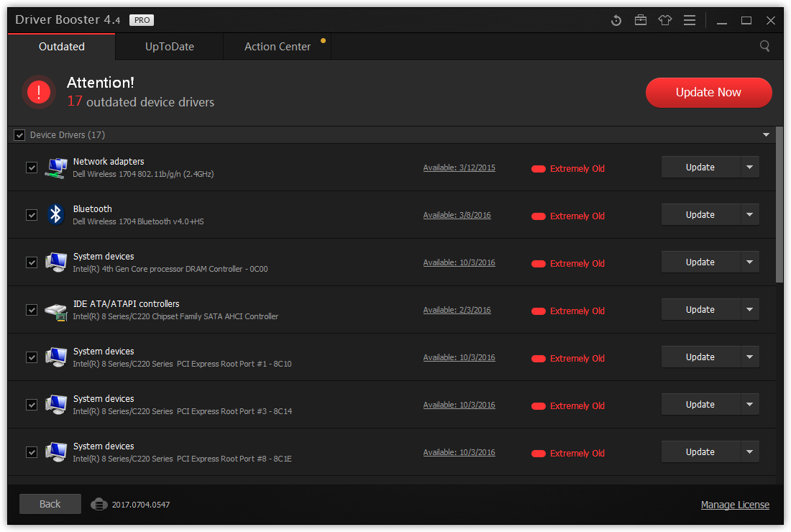Click the rescan drivers icon
Image resolution: width=791 pixels, height=532 pixels.
point(616,20)
